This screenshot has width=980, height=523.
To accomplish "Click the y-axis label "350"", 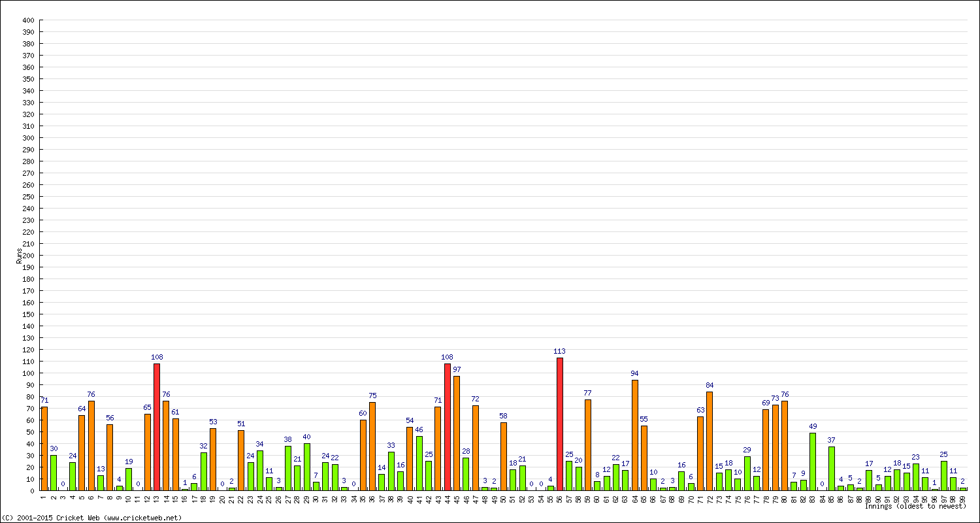I will [x=27, y=79].
